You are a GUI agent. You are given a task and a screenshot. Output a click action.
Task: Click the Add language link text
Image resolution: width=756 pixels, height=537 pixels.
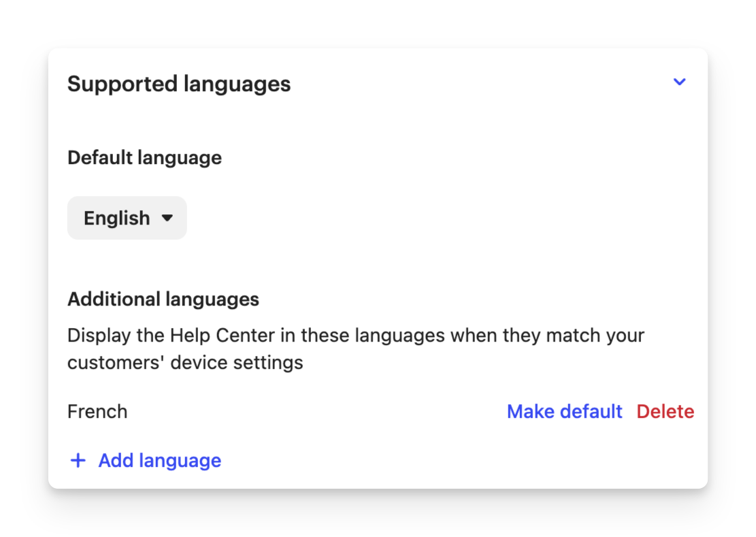tap(159, 461)
